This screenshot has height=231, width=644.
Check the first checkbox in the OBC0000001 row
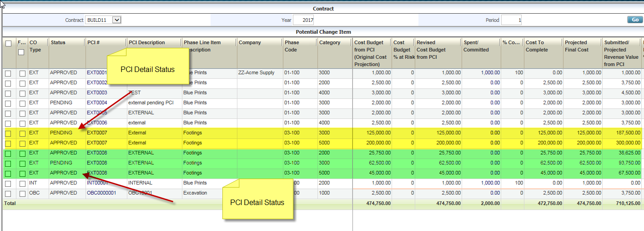pos(8,194)
